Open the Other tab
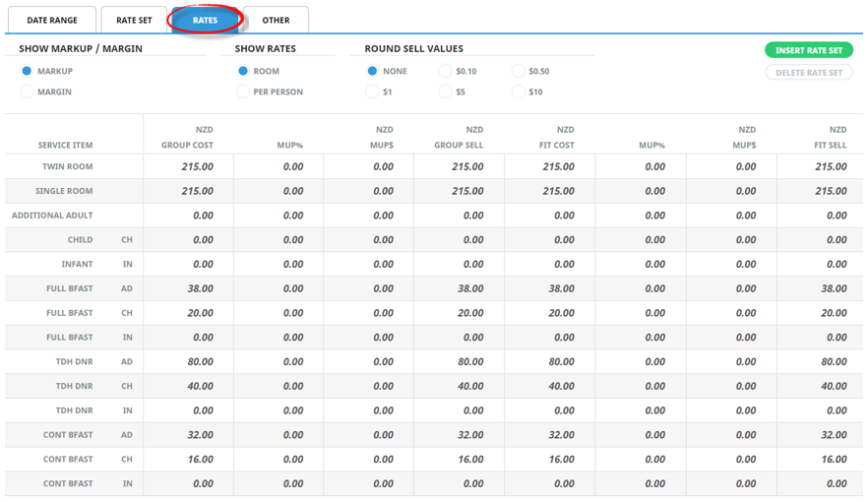Image resolution: width=868 pixels, height=502 pixels. pos(276,20)
